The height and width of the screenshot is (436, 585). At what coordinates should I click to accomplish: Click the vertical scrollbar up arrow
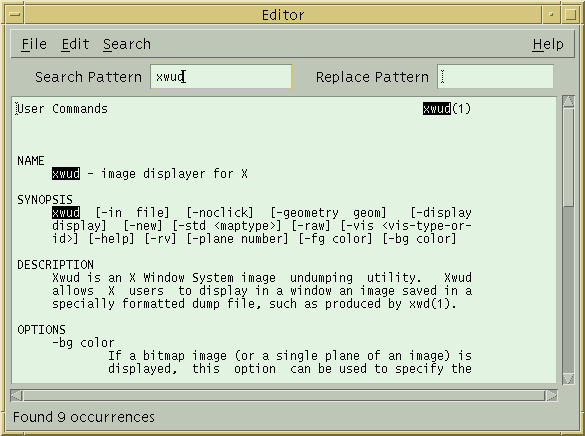[x=568, y=102]
